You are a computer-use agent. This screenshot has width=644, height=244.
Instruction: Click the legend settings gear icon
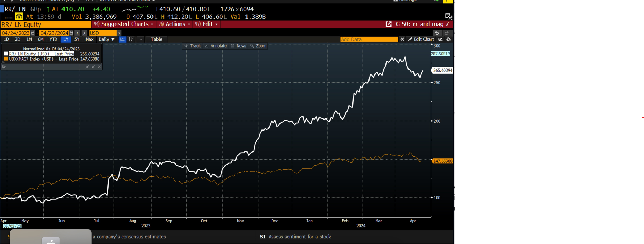4,67
